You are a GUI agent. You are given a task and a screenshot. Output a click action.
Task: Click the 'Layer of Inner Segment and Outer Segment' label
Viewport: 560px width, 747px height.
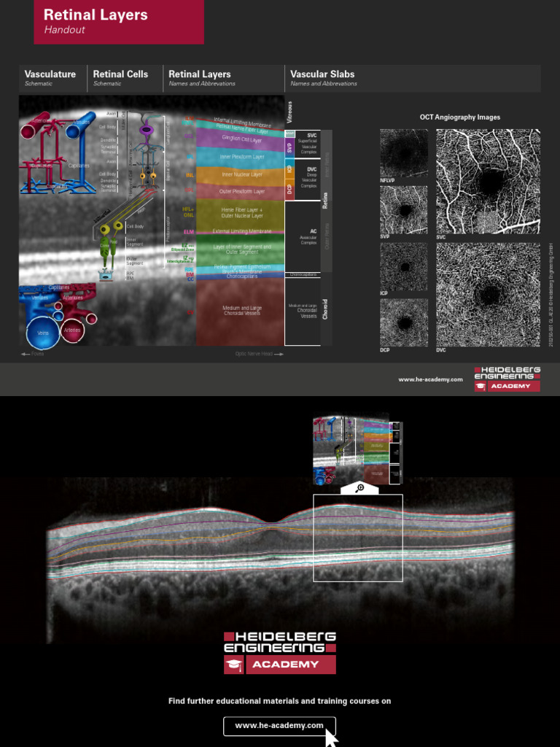[x=242, y=249]
